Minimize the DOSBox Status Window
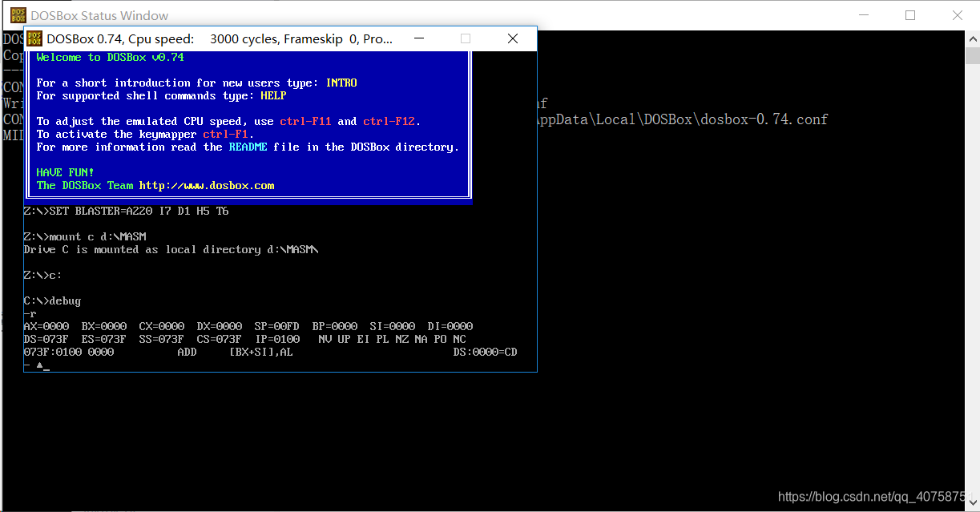The height and width of the screenshot is (512, 980). (x=863, y=15)
